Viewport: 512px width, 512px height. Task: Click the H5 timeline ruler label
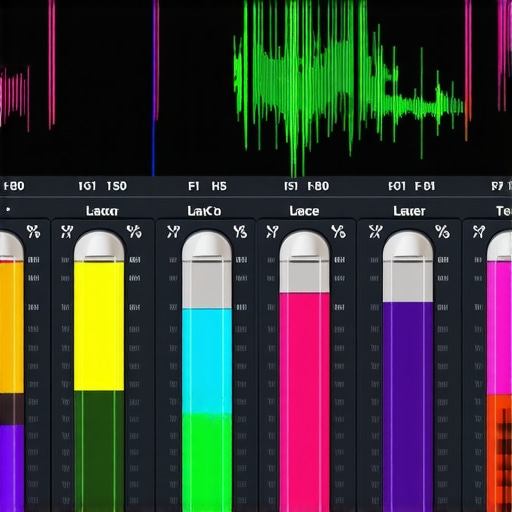click(x=219, y=186)
